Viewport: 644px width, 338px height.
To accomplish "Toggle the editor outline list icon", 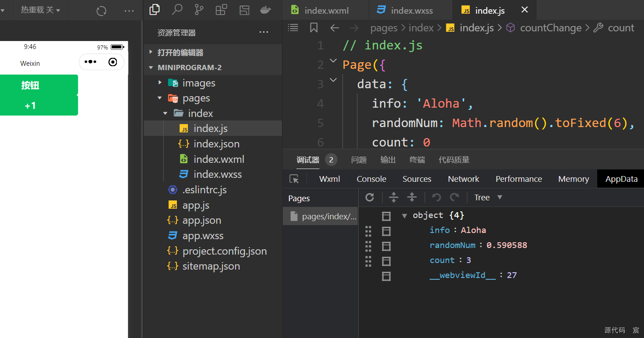I will point(293,28).
